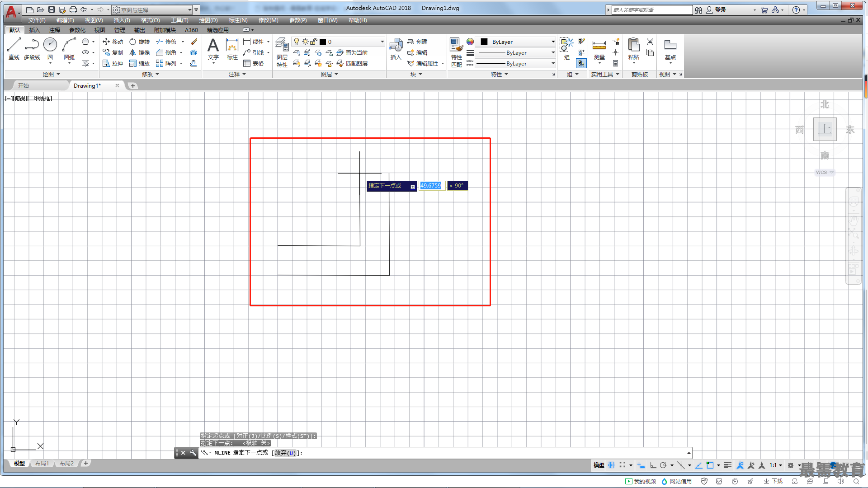Click 置为当前 make current layer button
Image resolution: width=868 pixels, height=488 pixels.
352,52
